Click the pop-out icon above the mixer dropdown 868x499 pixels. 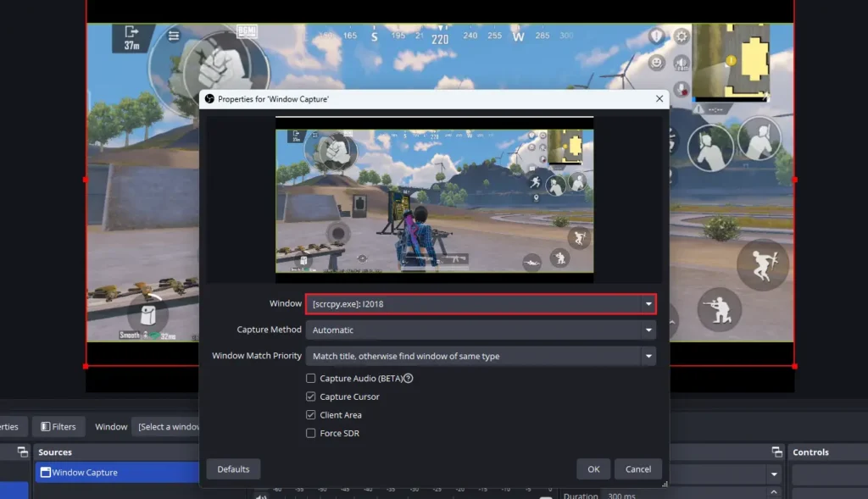pyautogui.click(x=776, y=452)
